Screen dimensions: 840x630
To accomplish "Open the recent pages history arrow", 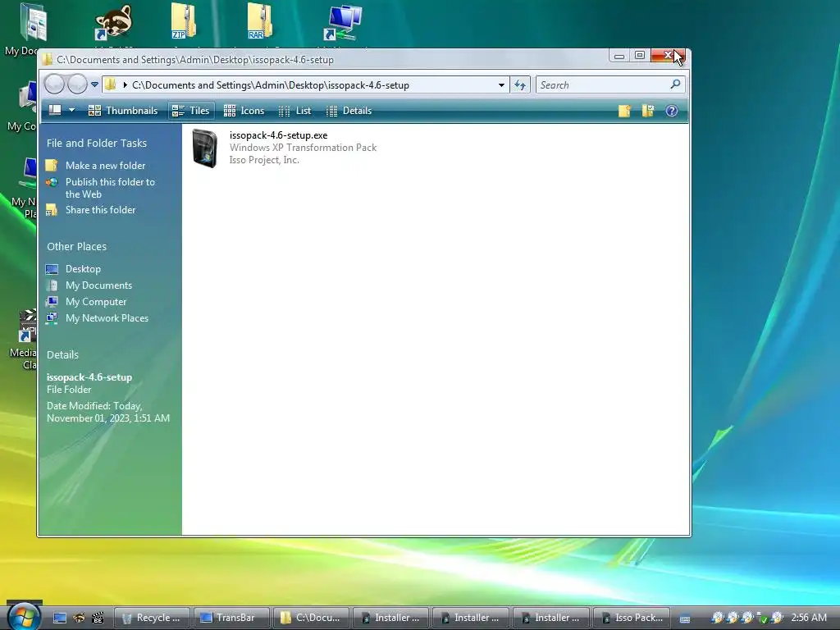I will [95, 84].
